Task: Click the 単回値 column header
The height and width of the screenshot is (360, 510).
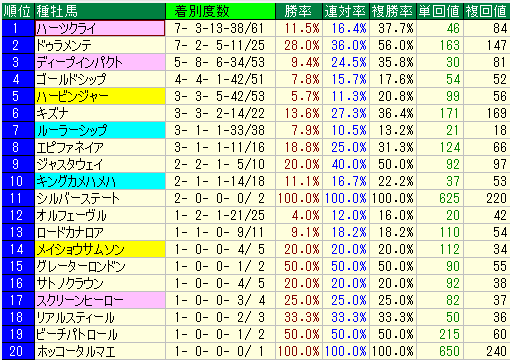Action: (440, 11)
